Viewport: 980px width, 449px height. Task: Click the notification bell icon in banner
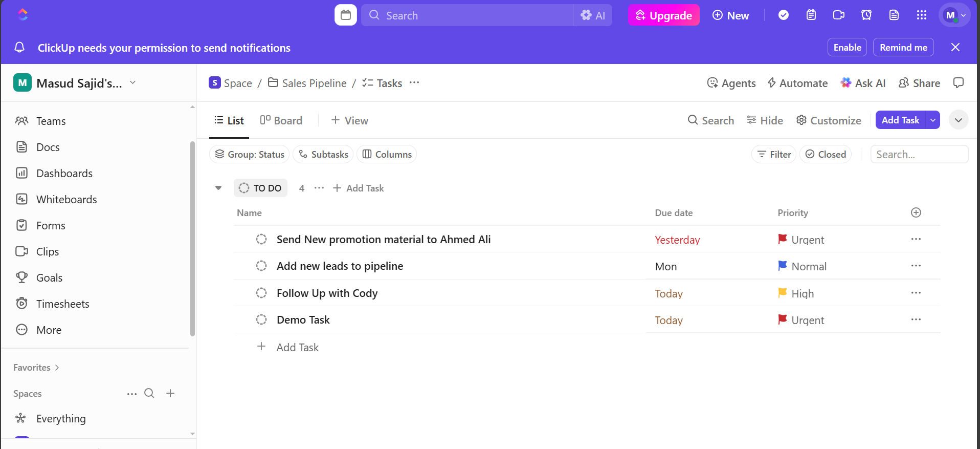click(x=19, y=48)
